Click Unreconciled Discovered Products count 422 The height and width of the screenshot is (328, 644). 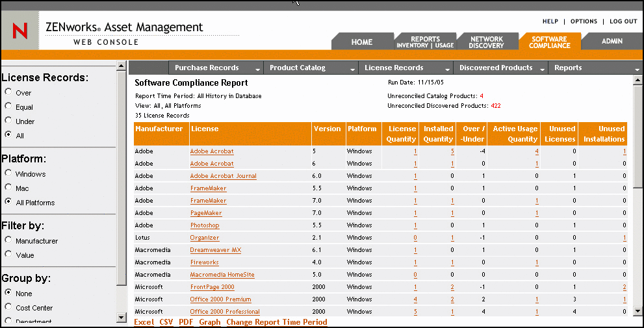(x=496, y=105)
